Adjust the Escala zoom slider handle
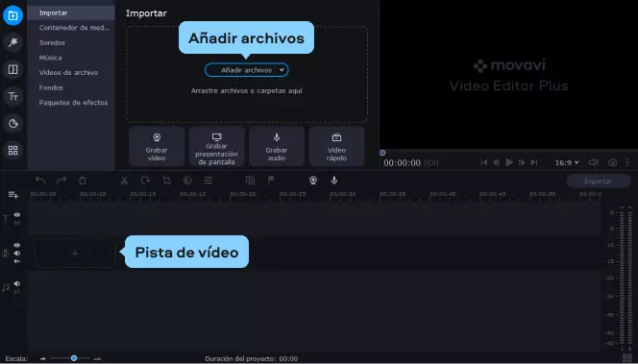The width and height of the screenshot is (638, 364). click(x=74, y=358)
